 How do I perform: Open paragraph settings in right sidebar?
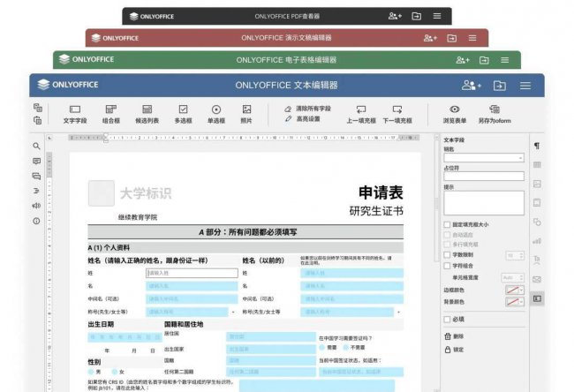tap(537, 146)
